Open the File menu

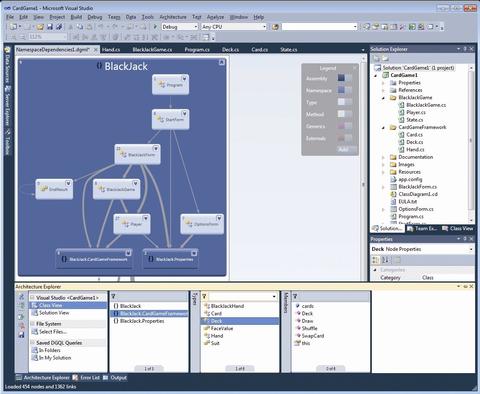point(10,17)
